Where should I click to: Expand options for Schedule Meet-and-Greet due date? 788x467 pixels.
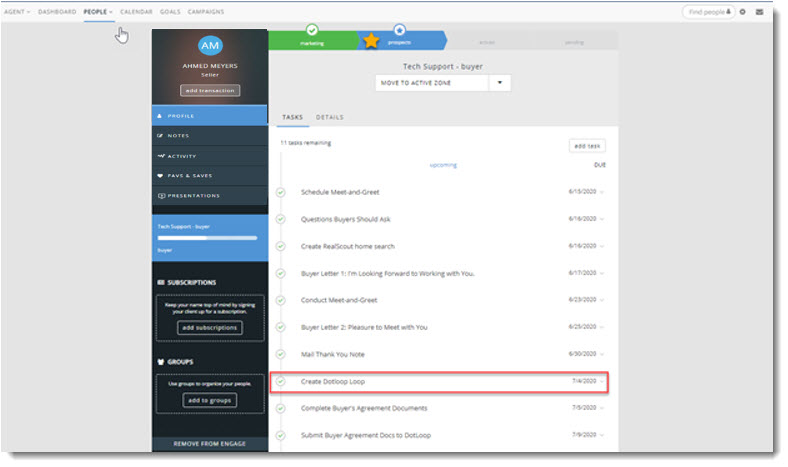[x=602, y=192]
